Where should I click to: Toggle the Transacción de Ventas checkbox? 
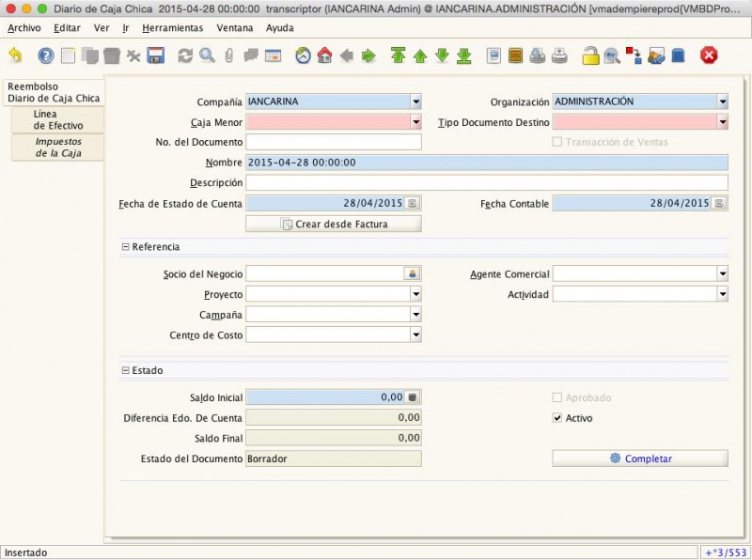557,142
